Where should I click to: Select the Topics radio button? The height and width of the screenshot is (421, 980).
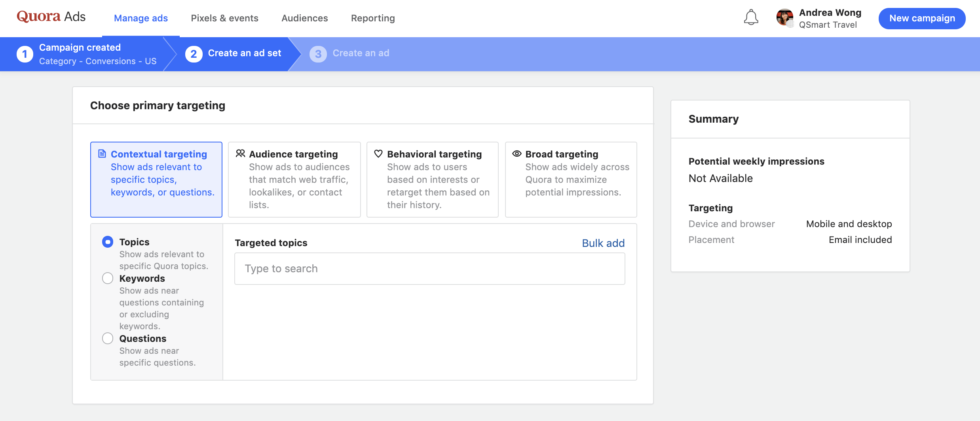pos(108,242)
